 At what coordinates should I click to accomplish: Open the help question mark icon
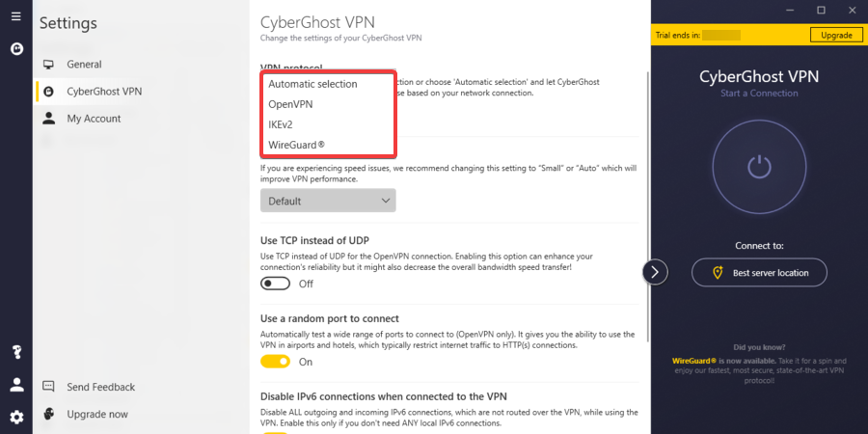point(15,352)
